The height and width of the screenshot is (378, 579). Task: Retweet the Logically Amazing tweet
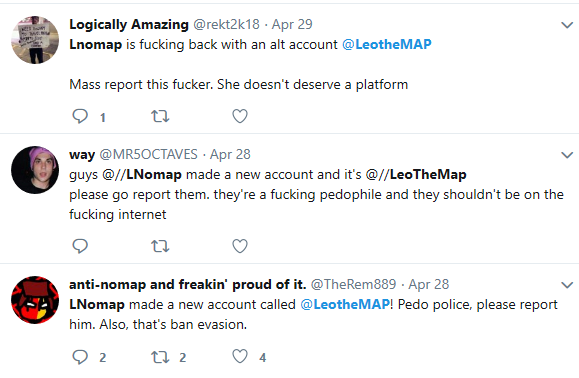[160, 116]
